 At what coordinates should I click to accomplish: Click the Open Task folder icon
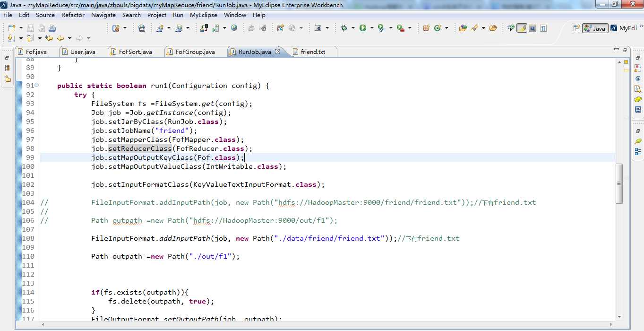(493, 28)
